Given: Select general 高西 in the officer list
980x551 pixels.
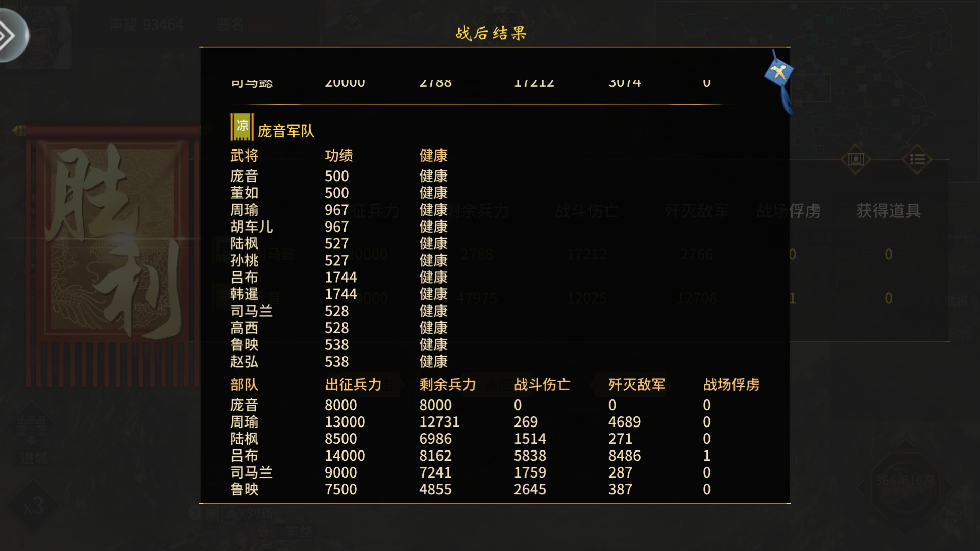Looking at the screenshot, I should (x=244, y=328).
